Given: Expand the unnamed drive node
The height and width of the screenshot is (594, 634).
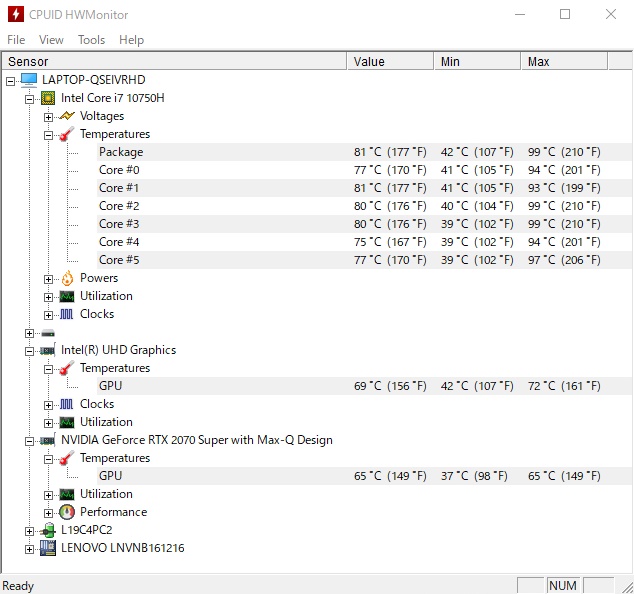Looking at the screenshot, I should [x=30, y=333].
